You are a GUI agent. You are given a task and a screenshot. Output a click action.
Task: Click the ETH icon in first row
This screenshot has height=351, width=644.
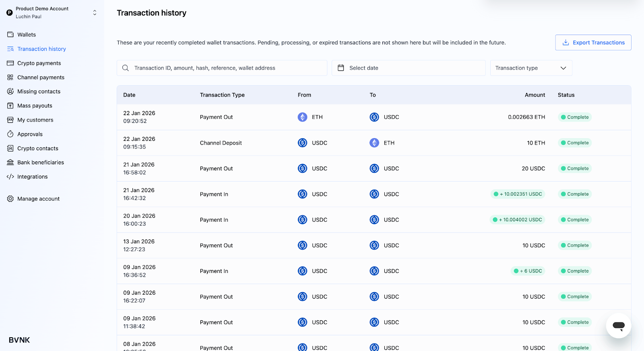tap(302, 117)
